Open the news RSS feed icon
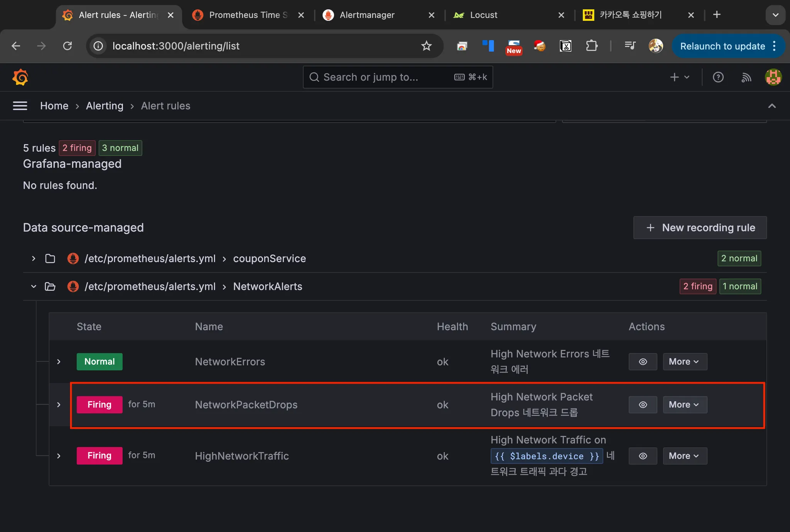Screen dimensions: 790x532 (746, 77)
